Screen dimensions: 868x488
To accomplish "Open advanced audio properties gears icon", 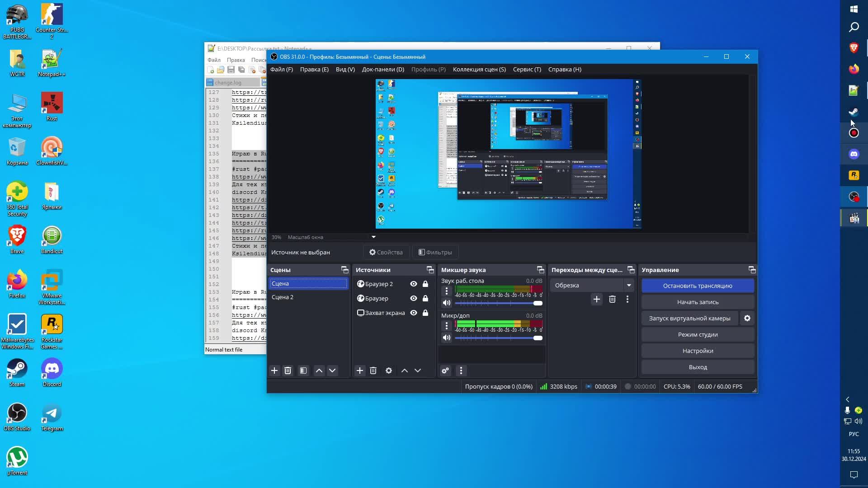I will (445, 371).
